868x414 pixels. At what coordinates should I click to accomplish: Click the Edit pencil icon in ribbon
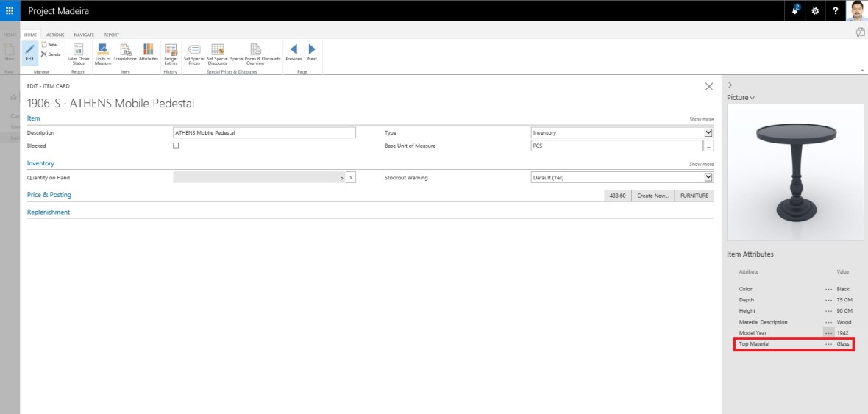(30, 51)
